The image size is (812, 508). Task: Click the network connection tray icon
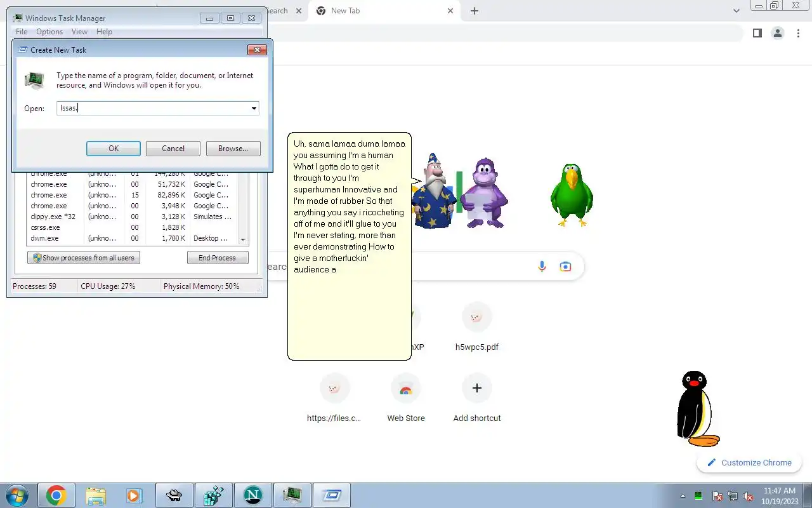point(733,496)
